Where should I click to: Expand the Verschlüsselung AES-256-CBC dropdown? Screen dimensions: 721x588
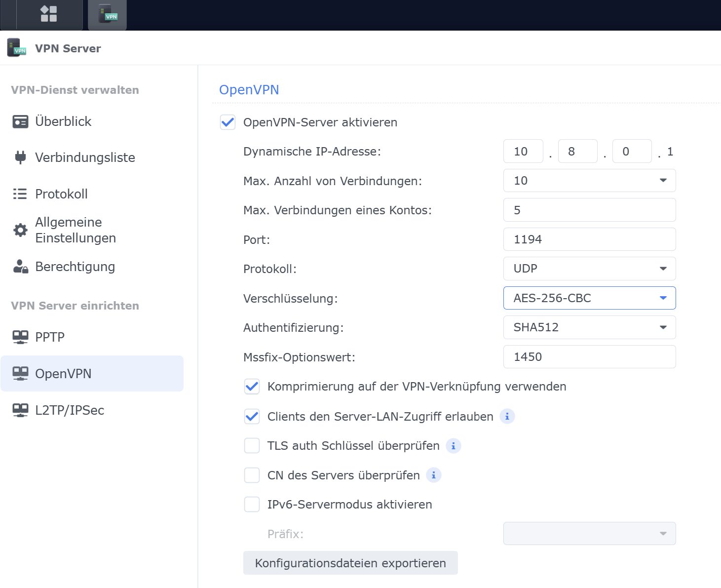pos(589,298)
